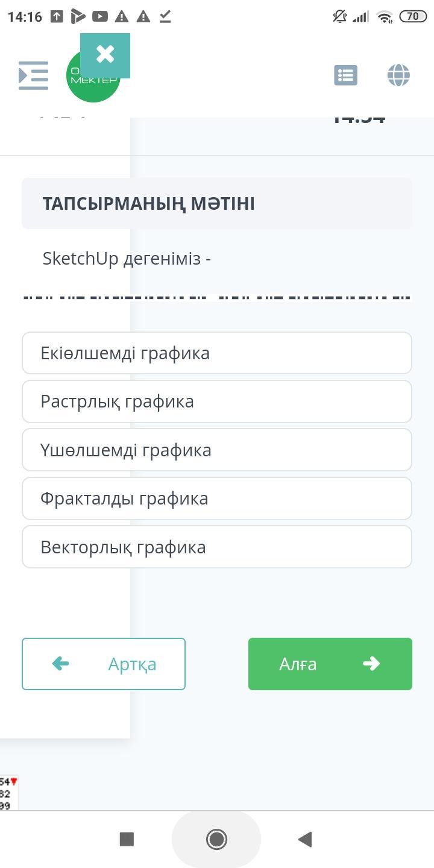434x868 pixels.
Task: Open the sidebar menu icon
Action: [x=33, y=75]
